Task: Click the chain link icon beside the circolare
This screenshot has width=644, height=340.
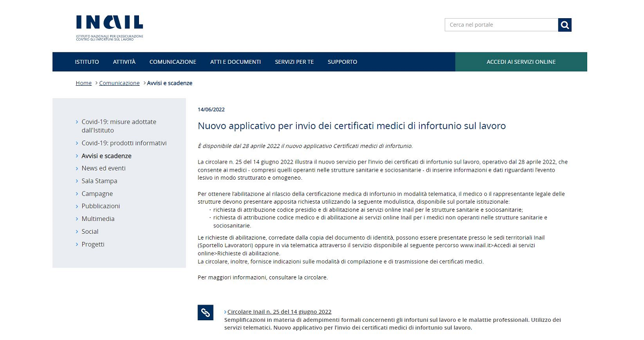Action: (x=206, y=312)
